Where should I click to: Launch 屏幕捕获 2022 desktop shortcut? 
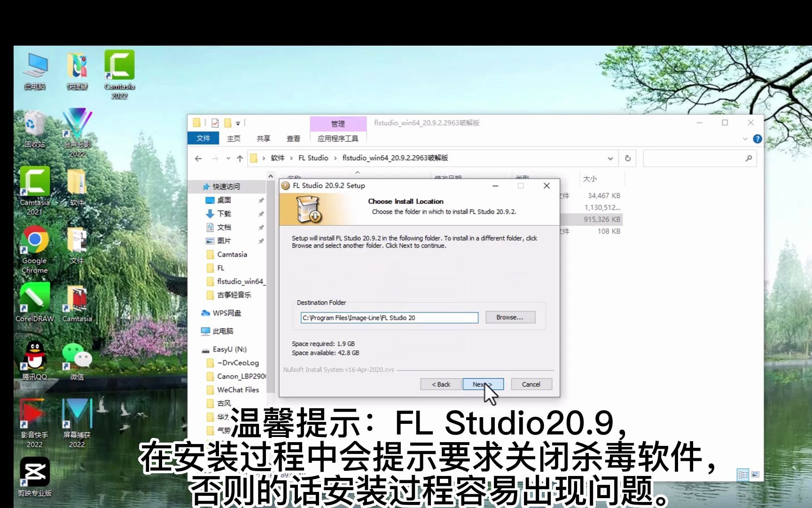click(77, 423)
